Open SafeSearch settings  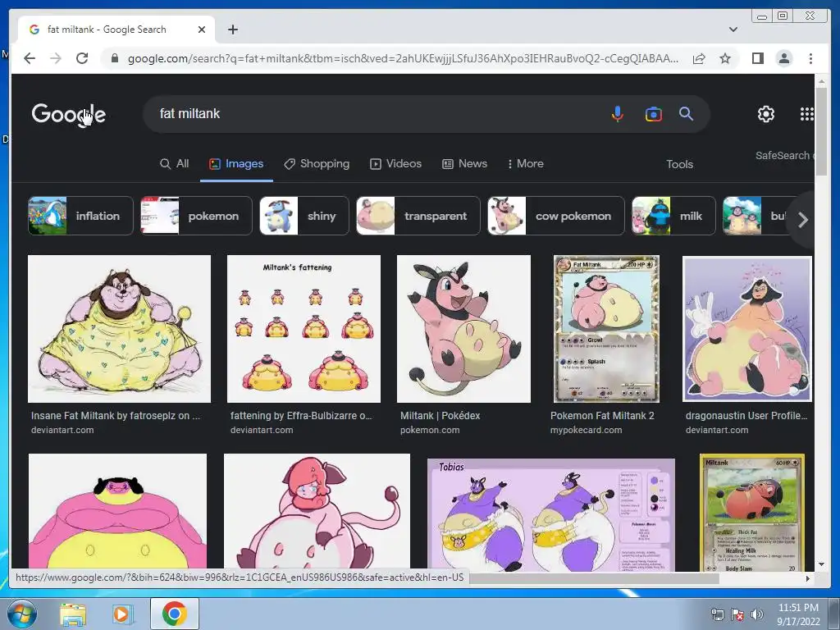[784, 155]
